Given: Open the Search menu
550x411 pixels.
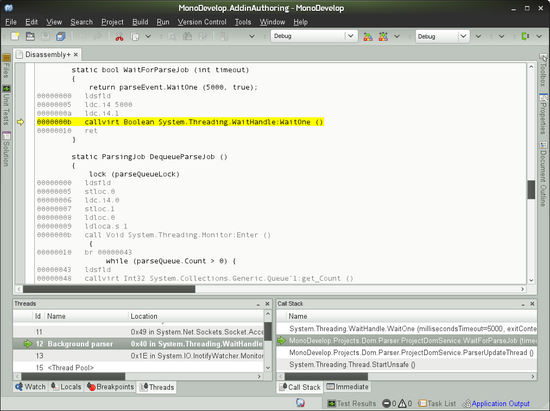Looking at the screenshot, I should tap(81, 22).
